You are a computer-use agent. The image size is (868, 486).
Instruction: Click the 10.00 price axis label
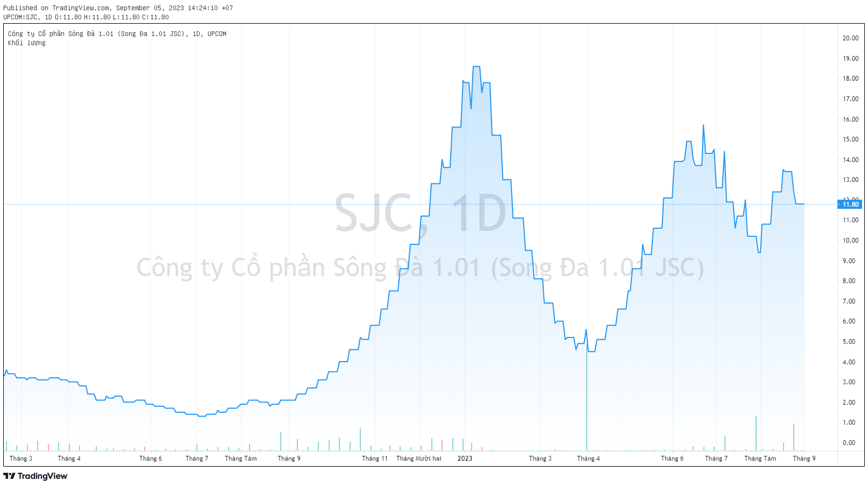[x=850, y=241]
